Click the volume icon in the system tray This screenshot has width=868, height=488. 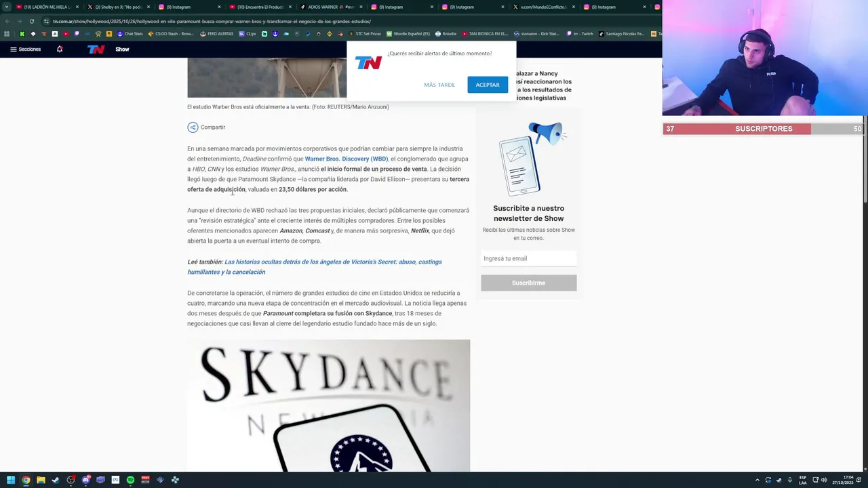tap(825, 480)
